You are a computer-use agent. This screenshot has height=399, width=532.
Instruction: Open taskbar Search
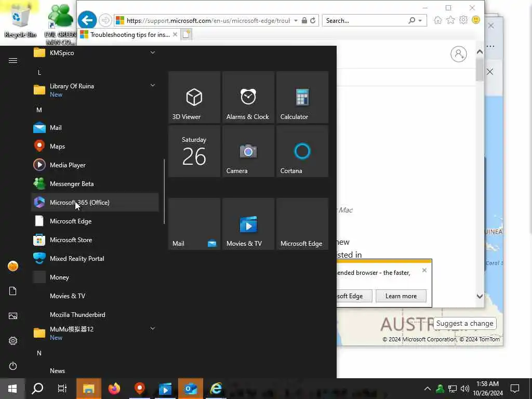[x=37, y=389]
